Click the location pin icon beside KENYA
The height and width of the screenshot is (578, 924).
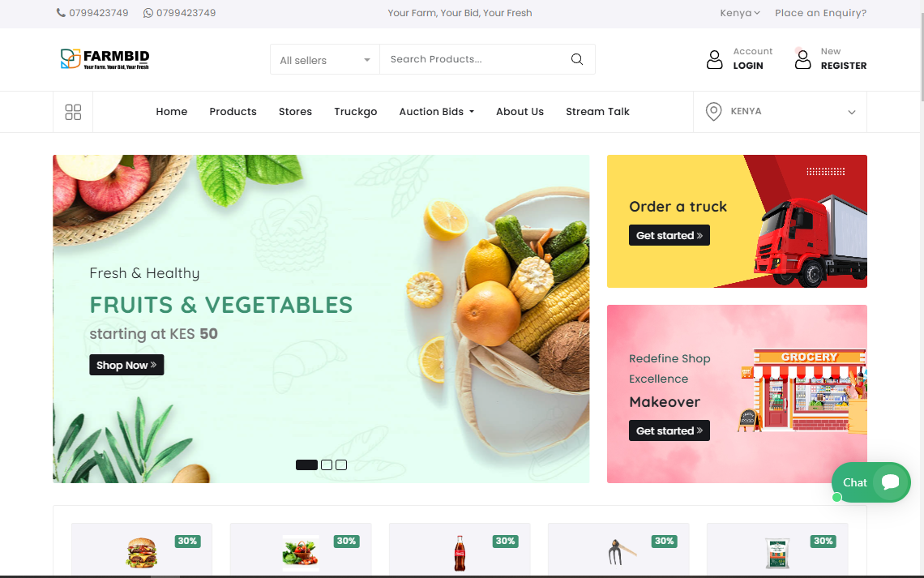(x=713, y=111)
